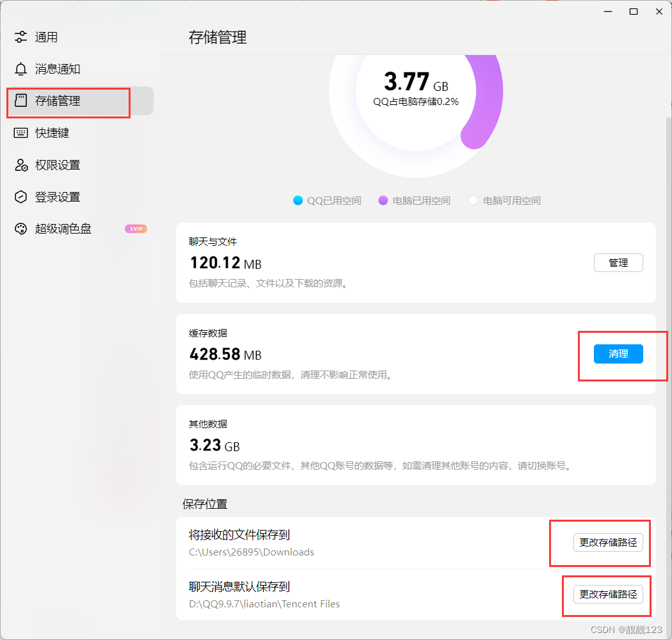Click the description 包括聊天记录、文件以及下载的资源
672x640 pixels.
click(x=268, y=284)
